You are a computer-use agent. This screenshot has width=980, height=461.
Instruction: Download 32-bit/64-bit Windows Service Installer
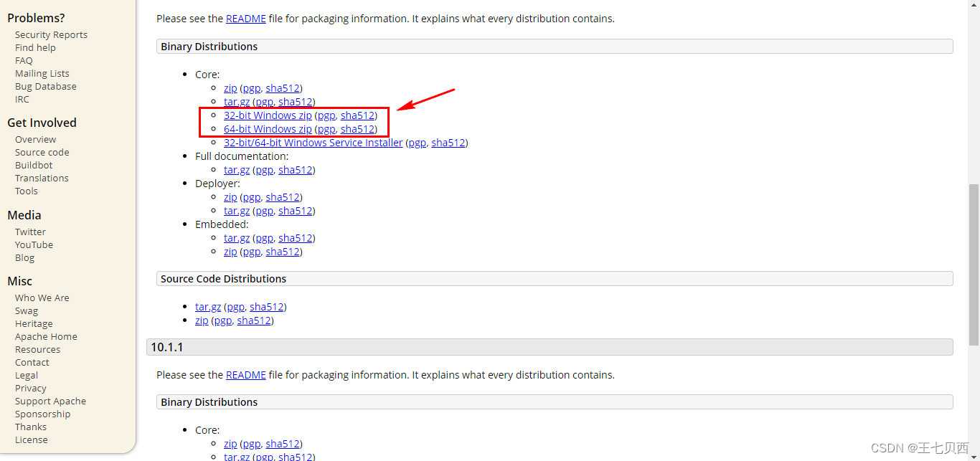(314, 143)
